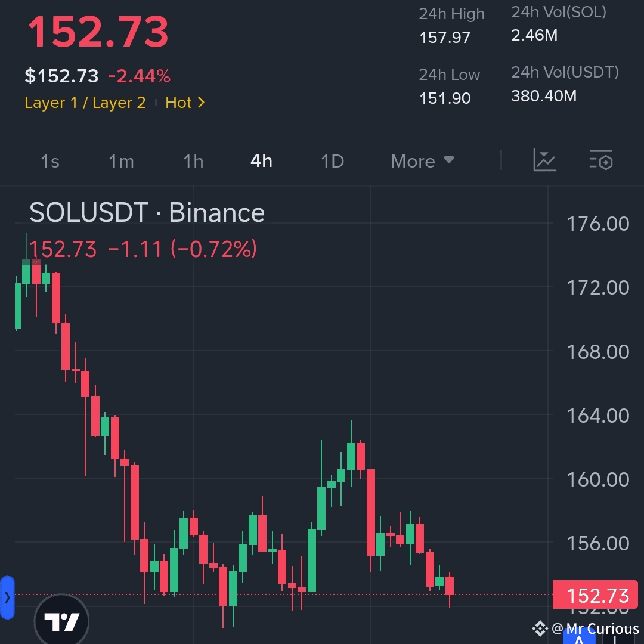
Task: Click the TradingView logo icon
Action: tap(61, 621)
